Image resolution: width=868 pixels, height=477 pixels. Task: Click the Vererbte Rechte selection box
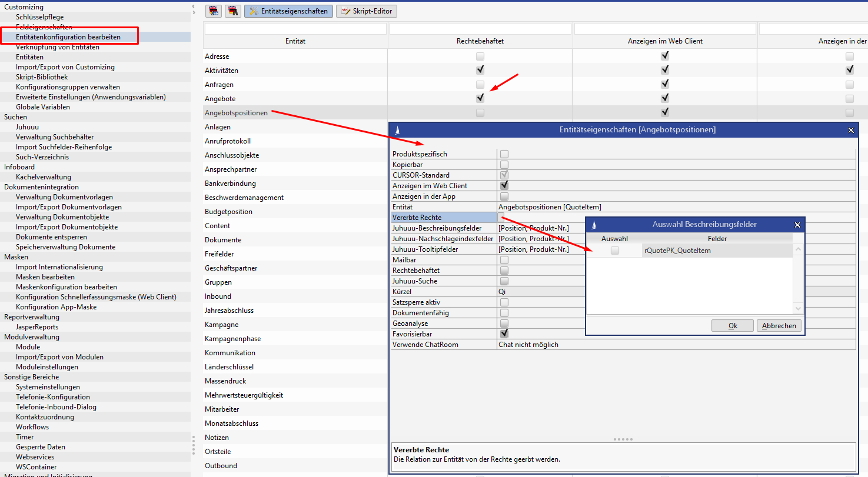coord(501,218)
